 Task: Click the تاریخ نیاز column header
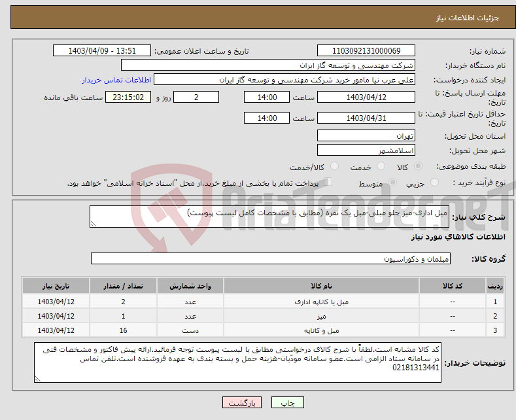[56, 286]
